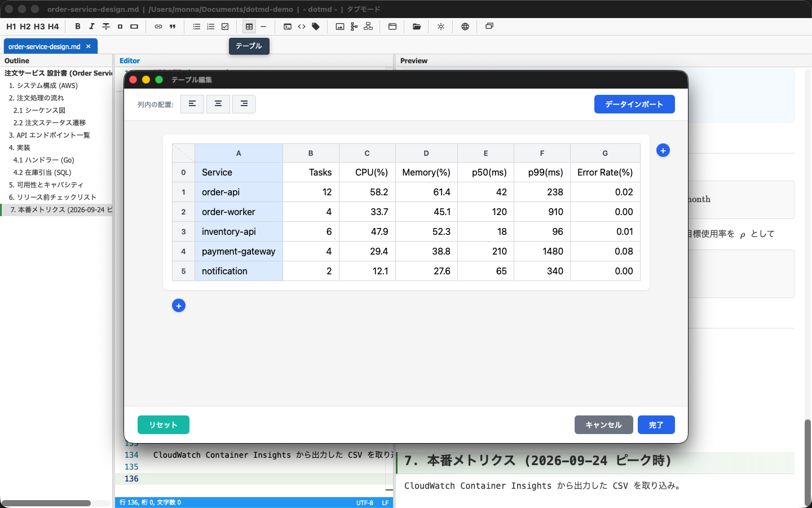This screenshot has width=812, height=508.
Task: Click the キャンセル button
Action: pos(604,425)
